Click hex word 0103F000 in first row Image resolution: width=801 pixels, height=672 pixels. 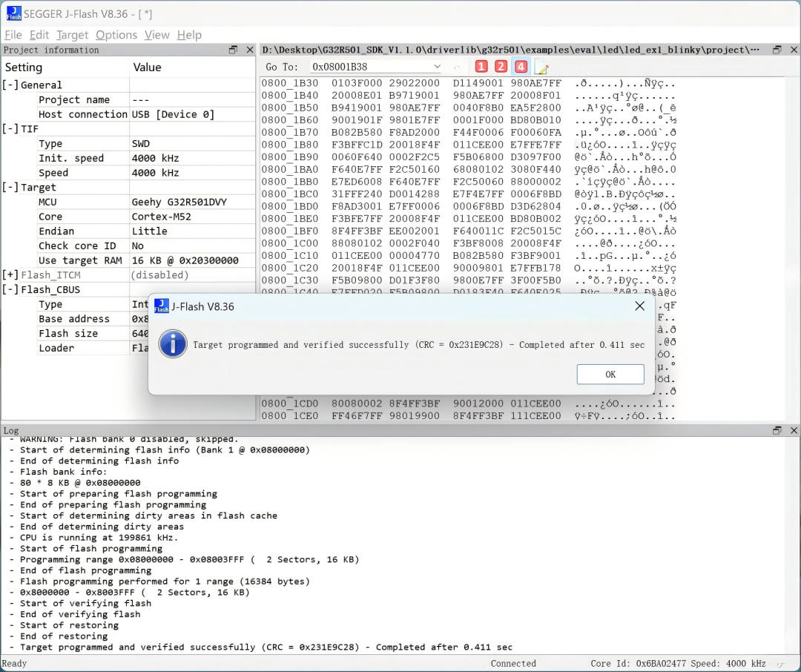pyautogui.click(x=357, y=83)
